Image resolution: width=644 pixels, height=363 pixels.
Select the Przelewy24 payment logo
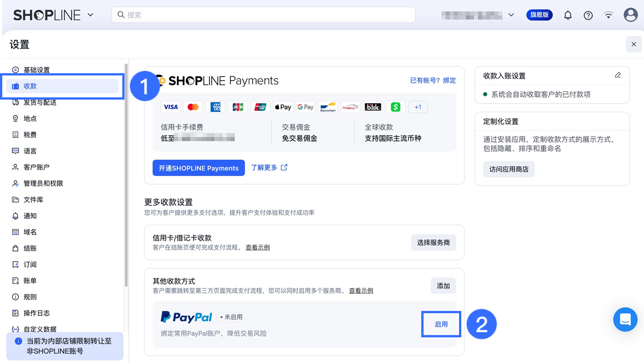coord(350,107)
